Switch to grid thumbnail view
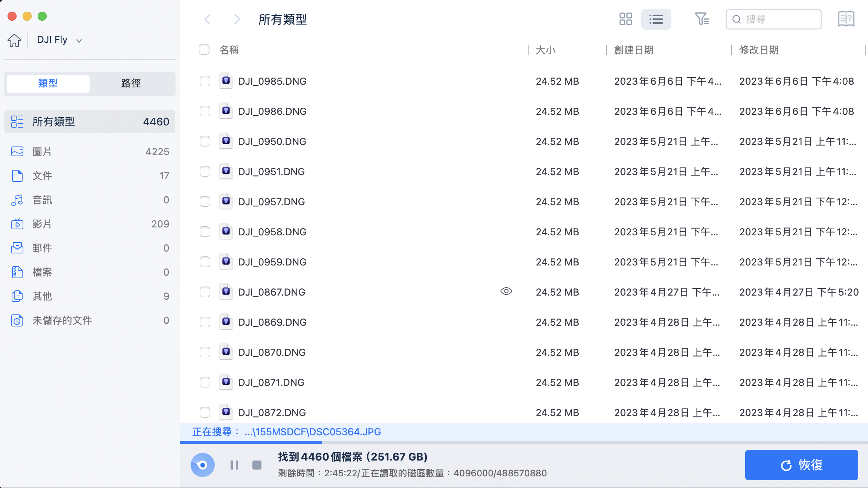 626,19
